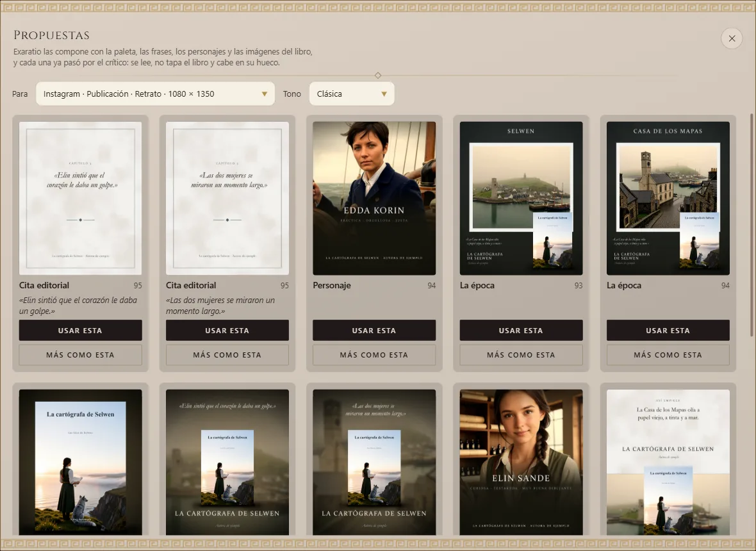
Task: Select the dark cover preview quoting «Elin sintió»
Action: 227,463
